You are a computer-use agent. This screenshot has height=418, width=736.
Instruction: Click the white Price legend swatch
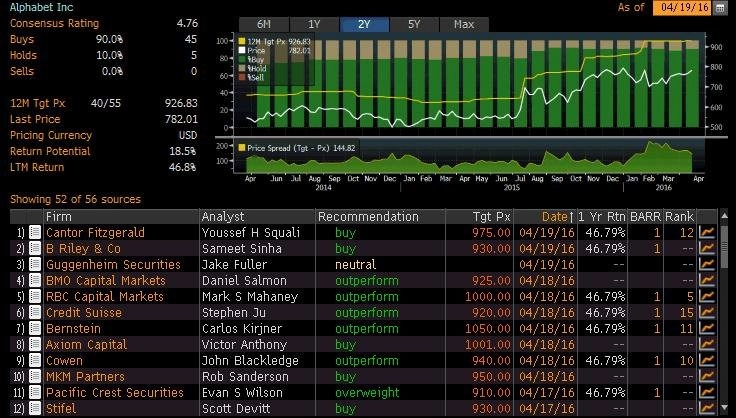coord(242,50)
